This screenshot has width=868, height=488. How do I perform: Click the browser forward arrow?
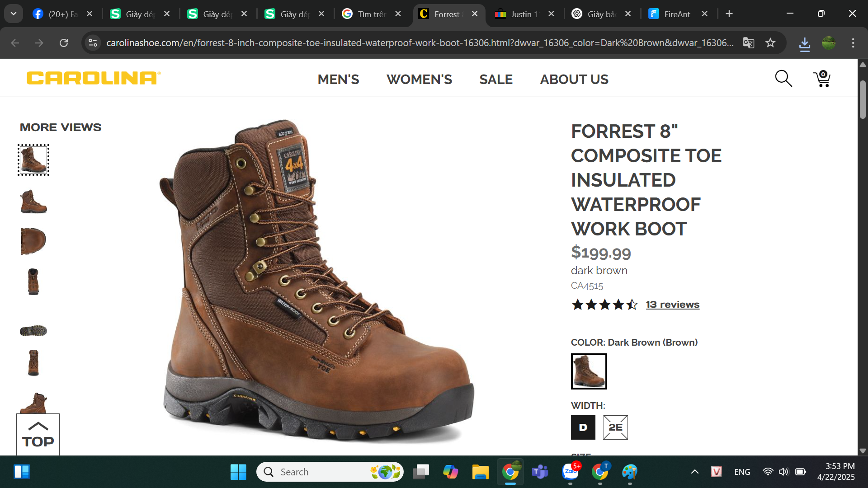pos(39,43)
